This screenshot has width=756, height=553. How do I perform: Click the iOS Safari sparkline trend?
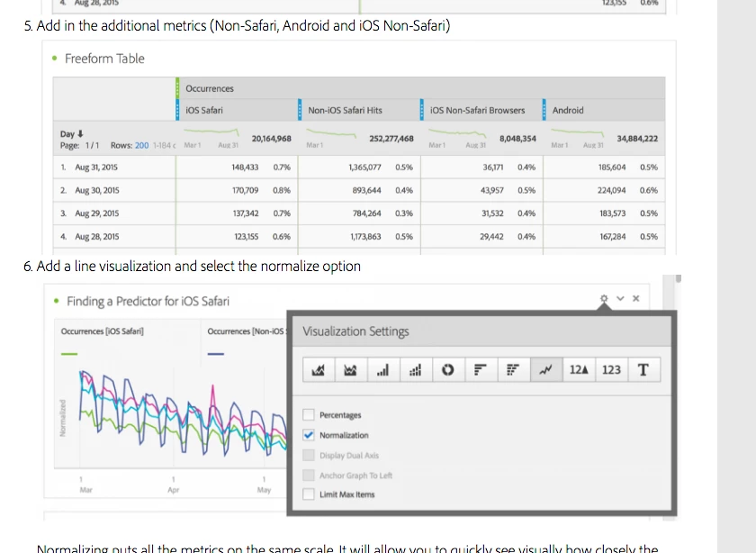(x=211, y=131)
